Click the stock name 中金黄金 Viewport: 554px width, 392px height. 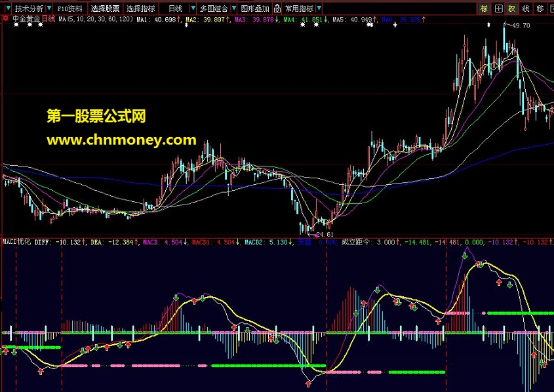(x=26, y=19)
